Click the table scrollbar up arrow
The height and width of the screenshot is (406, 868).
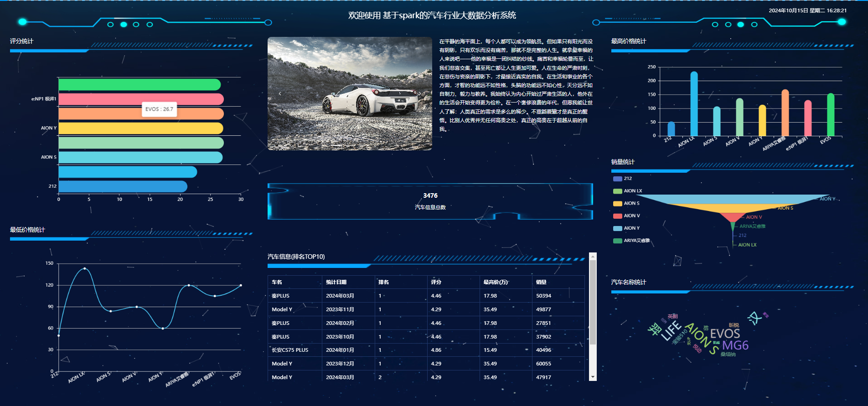[x=593, y=257]
